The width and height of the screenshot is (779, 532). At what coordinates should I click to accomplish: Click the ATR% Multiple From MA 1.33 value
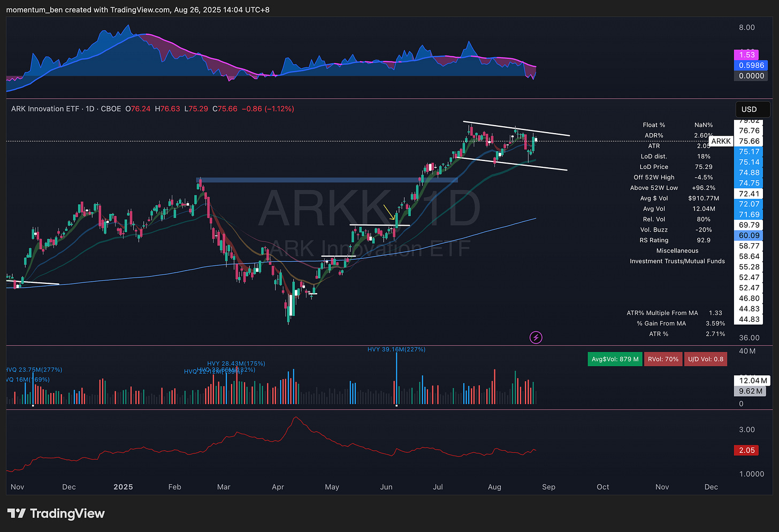point(715,313)
